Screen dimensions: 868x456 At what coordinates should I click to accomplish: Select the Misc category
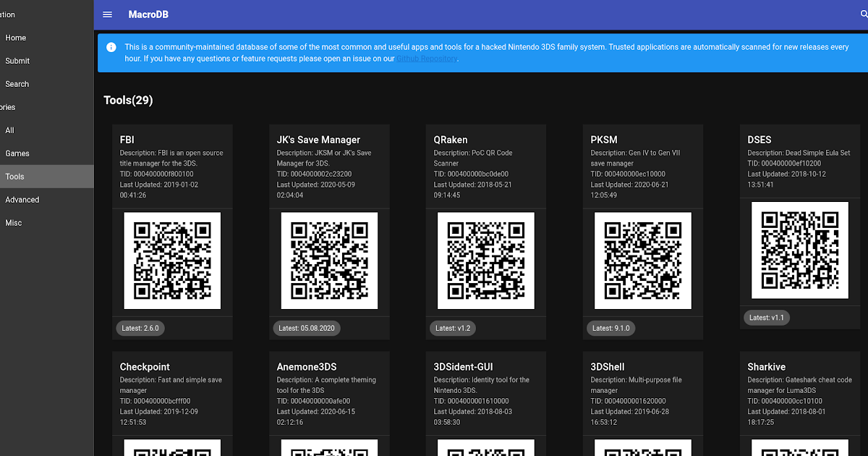(47, 223)
